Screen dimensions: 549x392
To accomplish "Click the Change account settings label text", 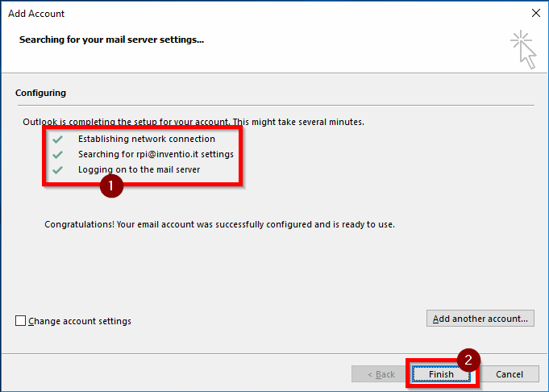I will tap(80, 321).
